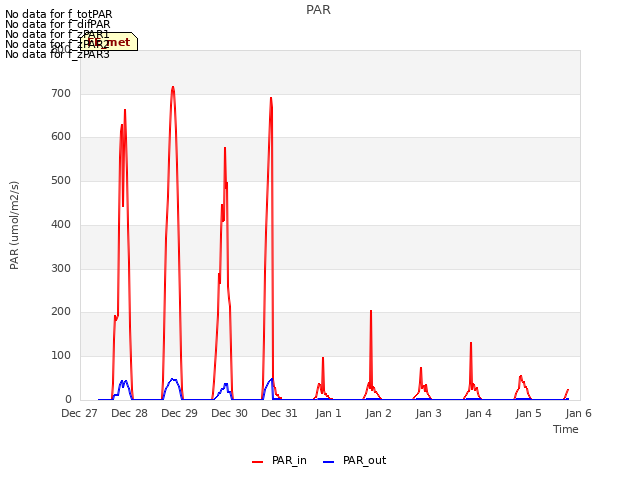
Task: Click the 'No data for f_zPAR3' message
Action: tap(57, 54)
